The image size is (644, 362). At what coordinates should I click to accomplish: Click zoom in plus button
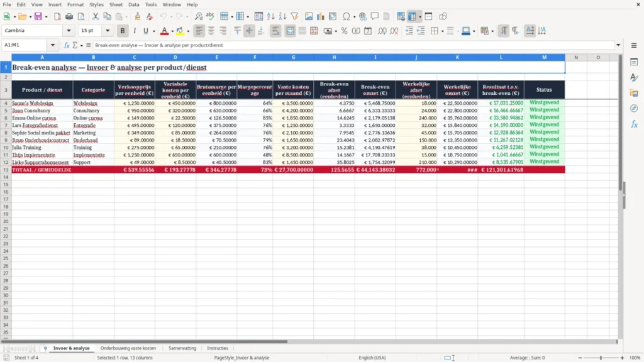[x=622, y=358]
